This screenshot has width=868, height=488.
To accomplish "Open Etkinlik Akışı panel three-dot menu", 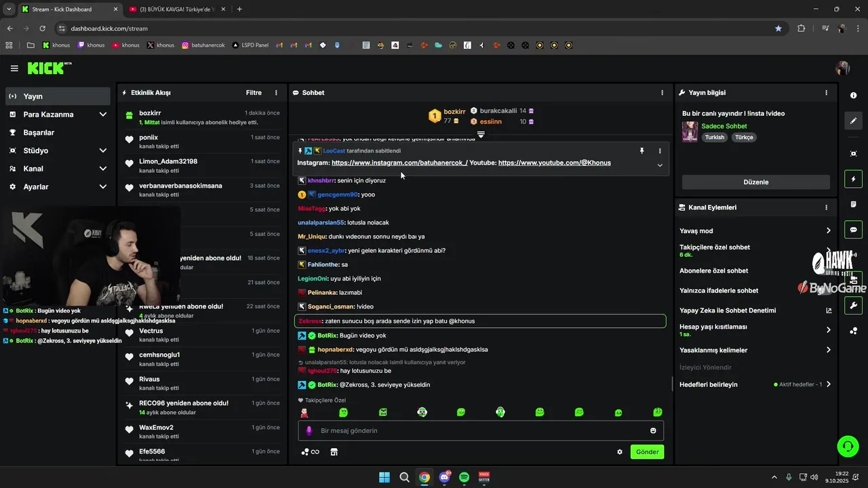I will click(x=276, y=93).
